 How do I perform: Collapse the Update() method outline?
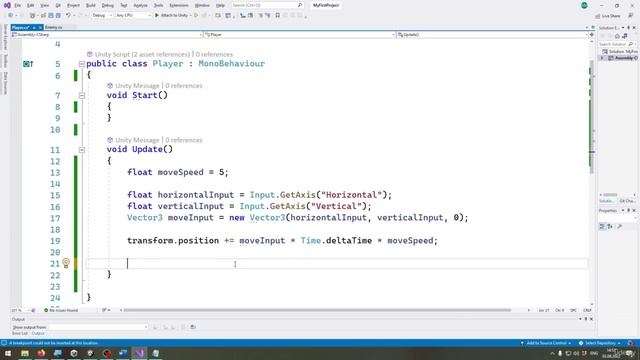[82, 150]
